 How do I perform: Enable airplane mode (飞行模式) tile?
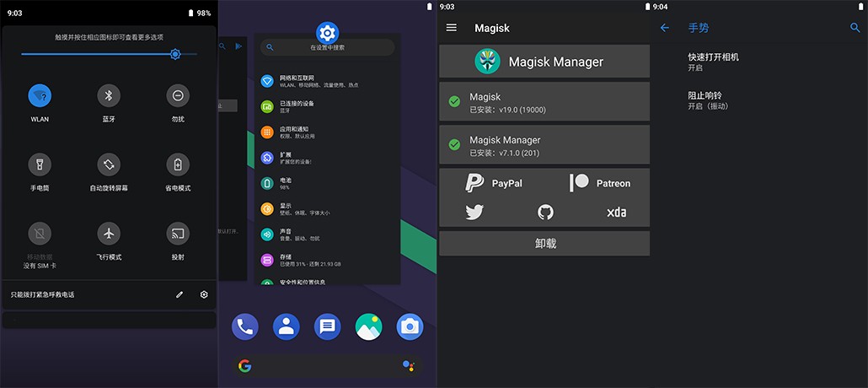pos(109,234)
